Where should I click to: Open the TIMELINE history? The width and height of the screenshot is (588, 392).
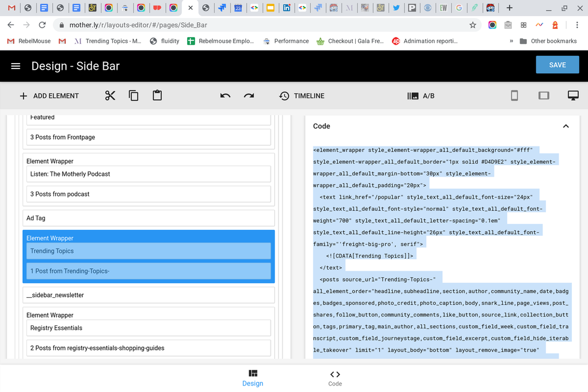point(302,96)
